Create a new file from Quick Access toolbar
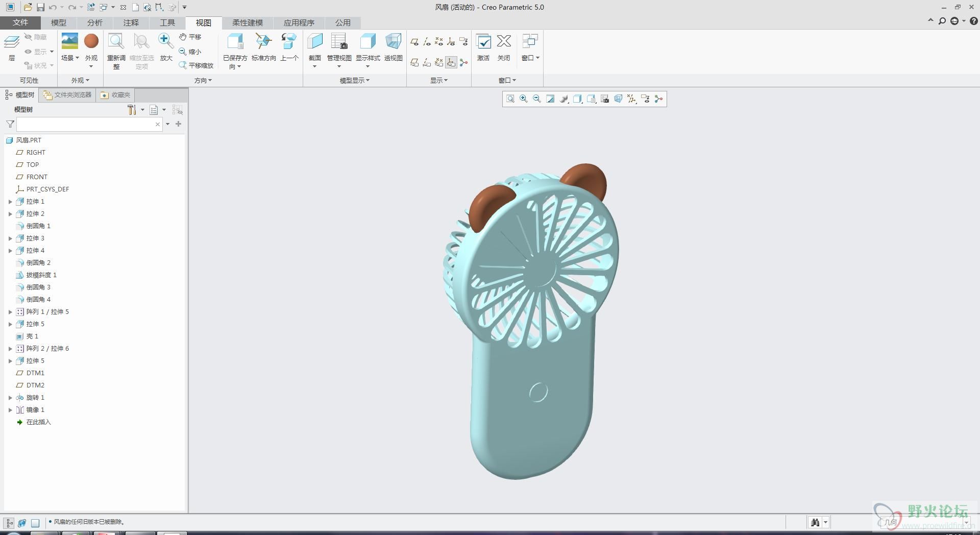This screenshot has height=535, width=980. point(135,7)
